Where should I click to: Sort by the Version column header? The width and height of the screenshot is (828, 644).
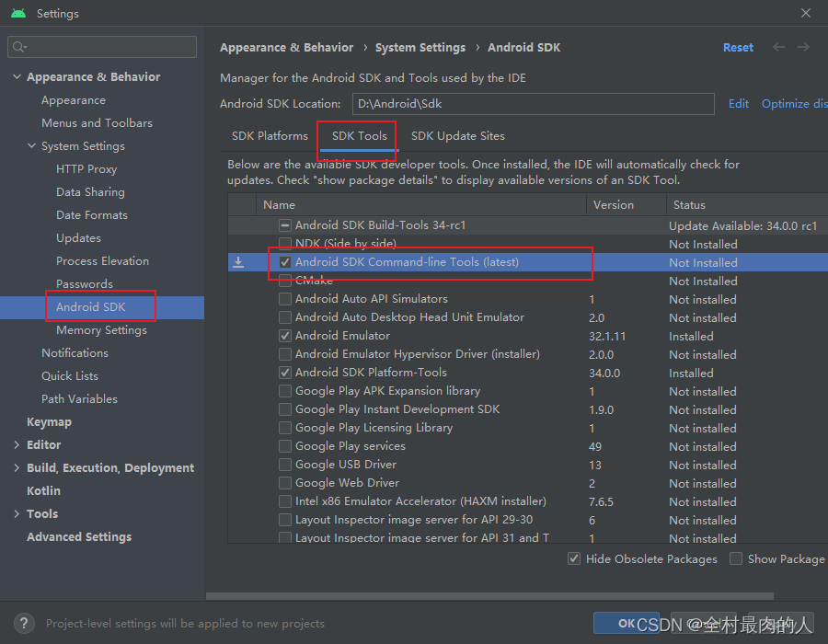[627, 205]
